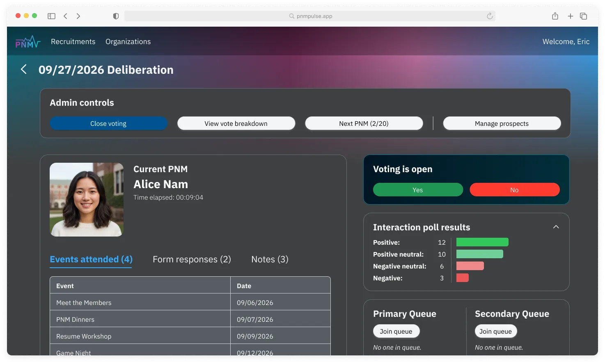This screenshot has width=605, height=364.
Task: Vote Yes in the open voting panel
Action: [x=418, y=189]
